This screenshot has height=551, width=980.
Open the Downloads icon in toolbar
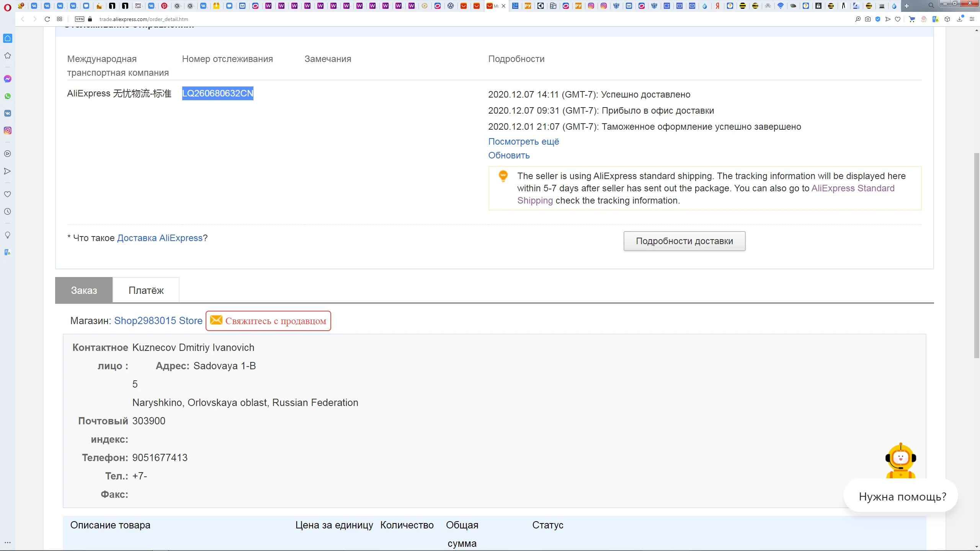(x=959, y=19)
